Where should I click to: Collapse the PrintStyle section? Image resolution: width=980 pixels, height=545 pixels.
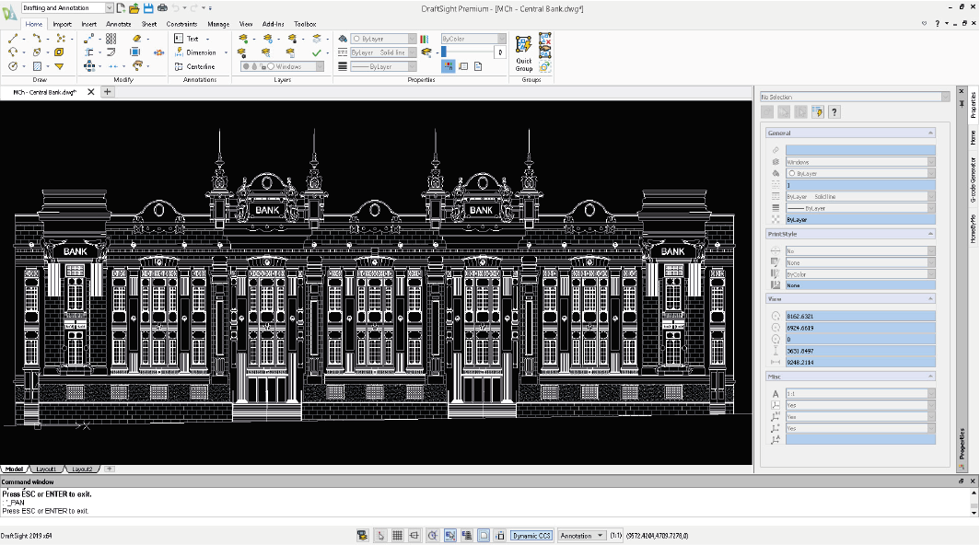tap(930, 234)
